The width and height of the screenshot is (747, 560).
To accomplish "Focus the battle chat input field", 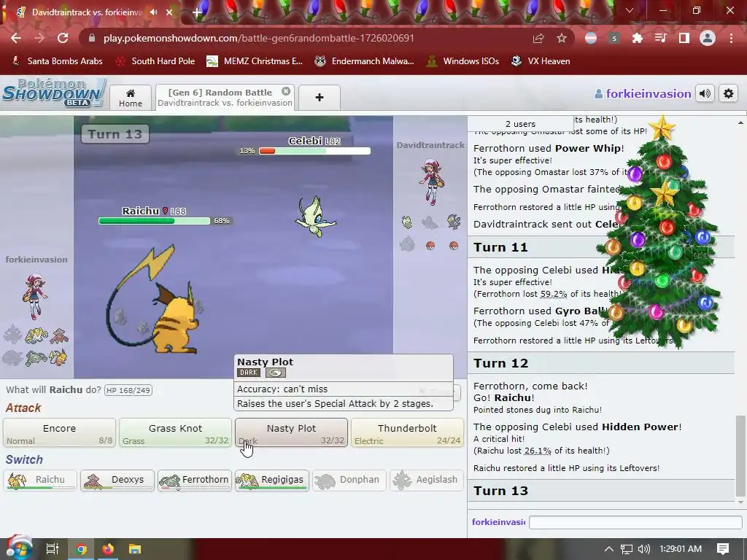I will [x=636, y=522].
